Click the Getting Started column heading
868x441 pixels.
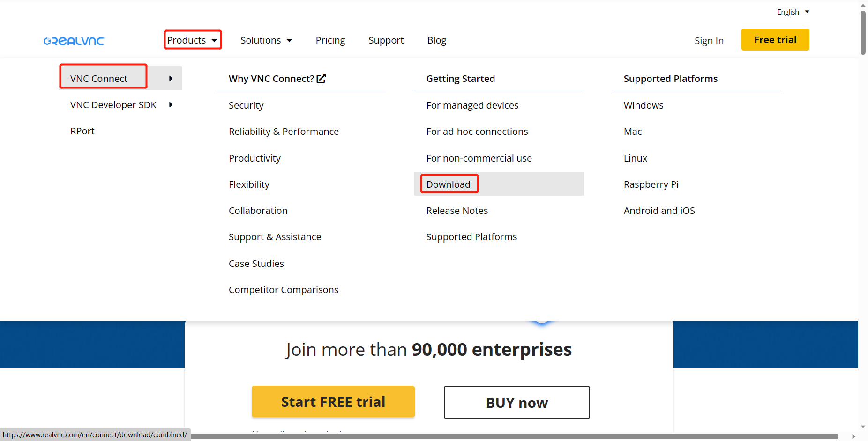point(461,79)
